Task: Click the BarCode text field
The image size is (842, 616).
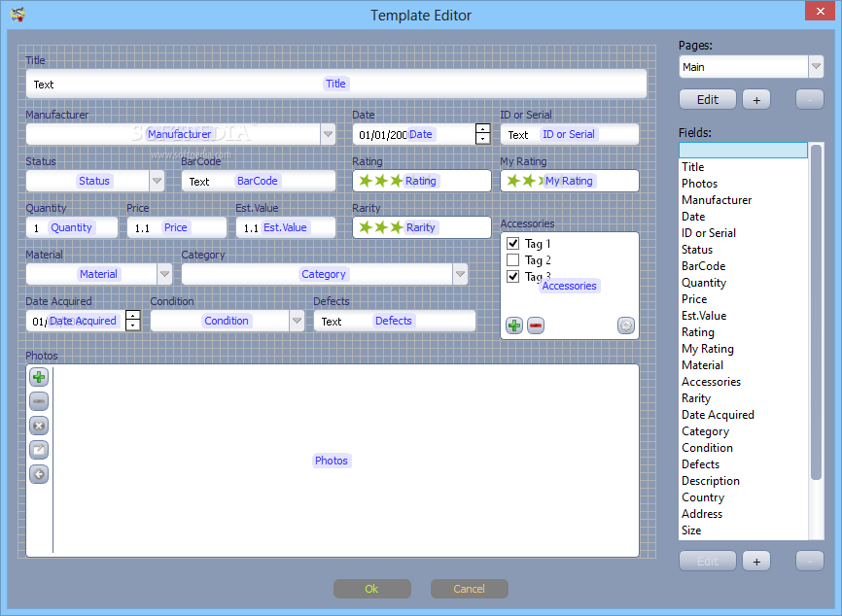Action: (x=259, y=181)
